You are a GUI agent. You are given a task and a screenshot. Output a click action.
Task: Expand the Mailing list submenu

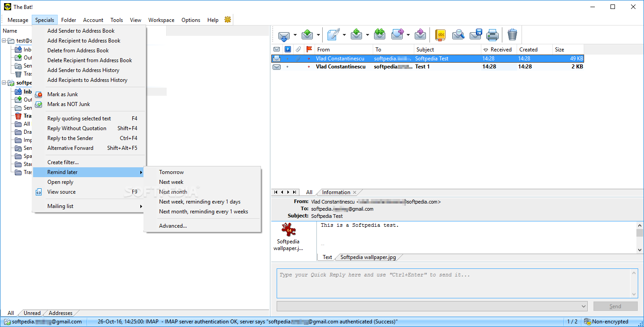click(89, 206)
